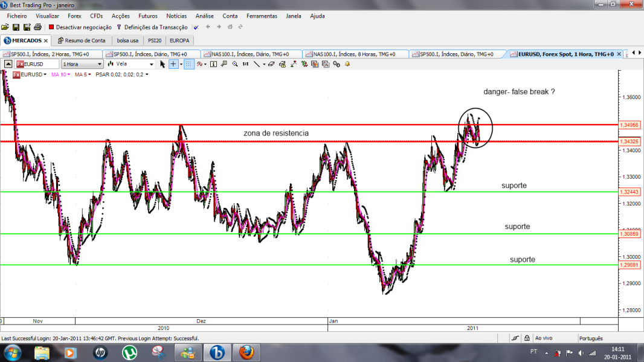Image resolution: width=644 pixels, height=362 pixels.
Task: Open the 1 Hora timeframe dropdown
Action: pos(82,64)
